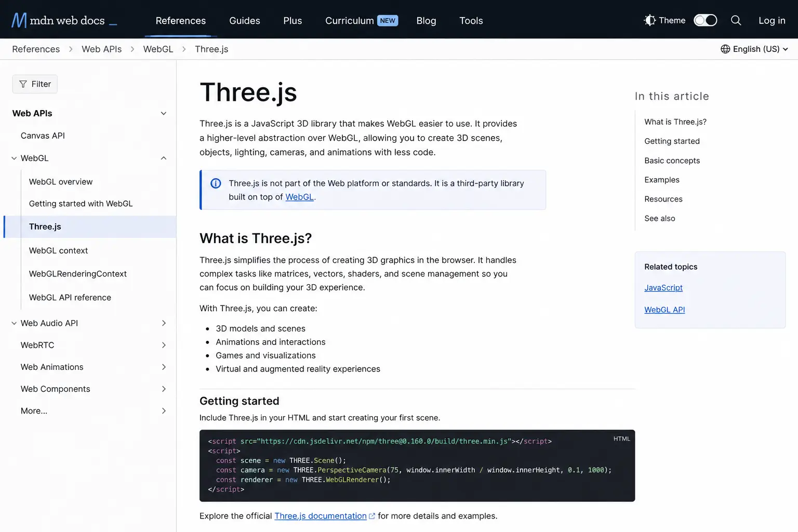
Task: Open the search magnifier icon
Action: click(x=736, y=20)
